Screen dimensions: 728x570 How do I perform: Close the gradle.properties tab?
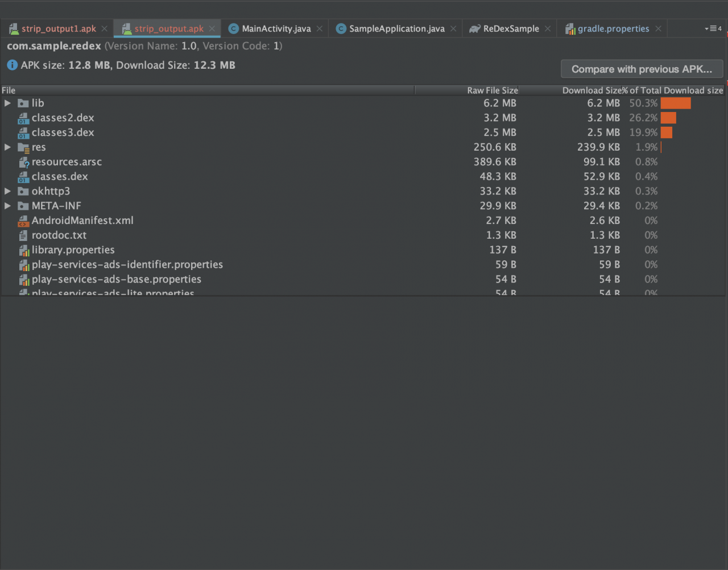pyautogui.click(x=658, y=28)
